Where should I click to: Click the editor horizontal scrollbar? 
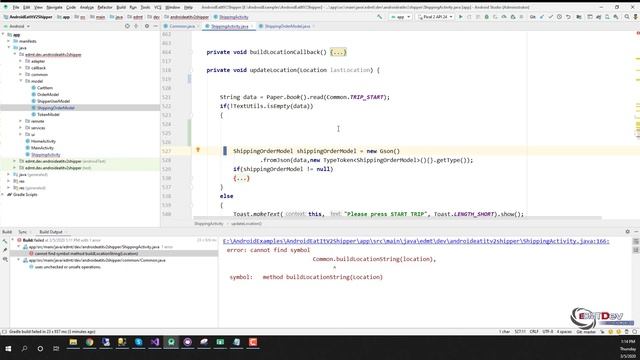tap(398, 218)
